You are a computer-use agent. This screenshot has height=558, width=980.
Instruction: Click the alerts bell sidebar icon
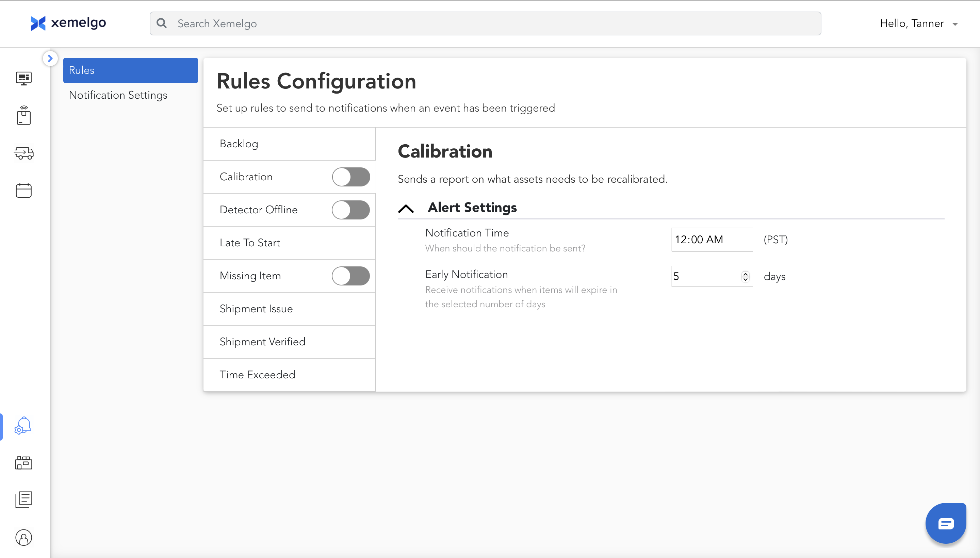coord(23,426)
